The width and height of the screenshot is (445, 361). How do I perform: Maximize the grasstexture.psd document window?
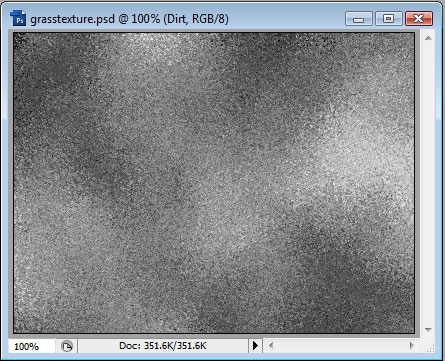[388, 19]
